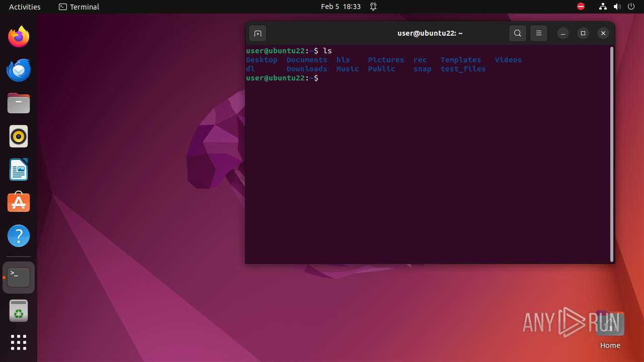The image size is (644, 362).
Task: Click the rec directory name
Action: point(420,60)
